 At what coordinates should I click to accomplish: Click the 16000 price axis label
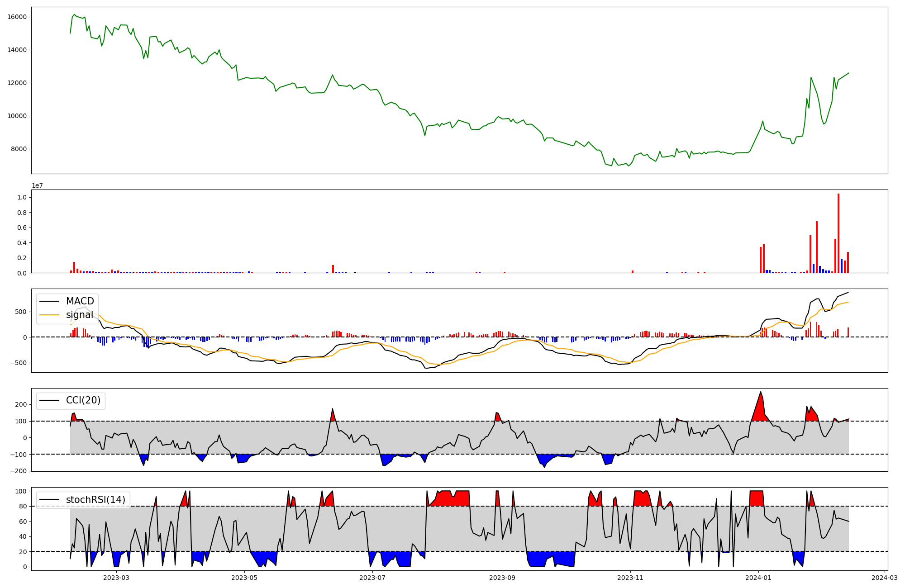click(x=17, y=17)
